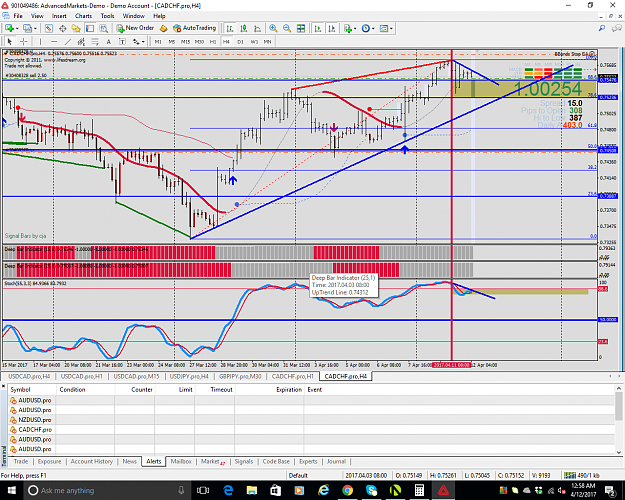
Task: Open the Market terminal tab
Action: 213,461
